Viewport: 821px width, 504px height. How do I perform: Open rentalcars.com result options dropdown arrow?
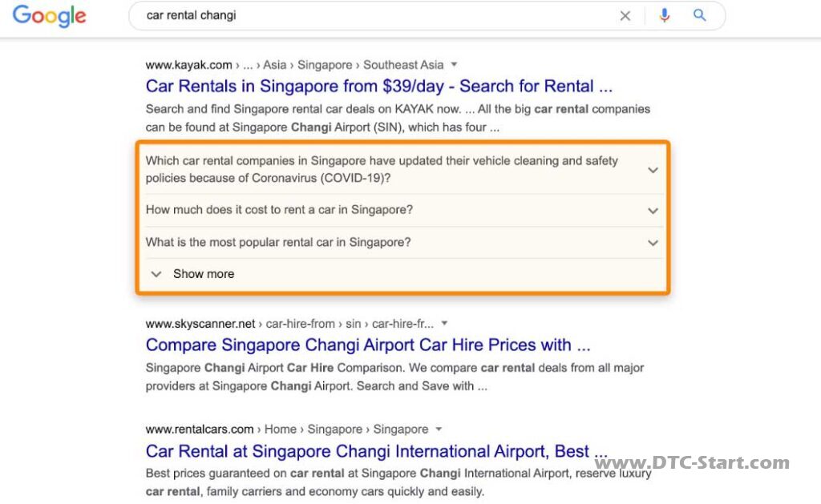(x=439, y=429)
